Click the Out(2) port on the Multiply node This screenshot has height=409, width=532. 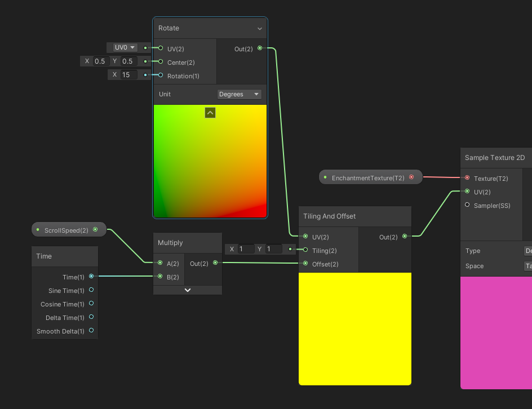[x=216, y=263]
